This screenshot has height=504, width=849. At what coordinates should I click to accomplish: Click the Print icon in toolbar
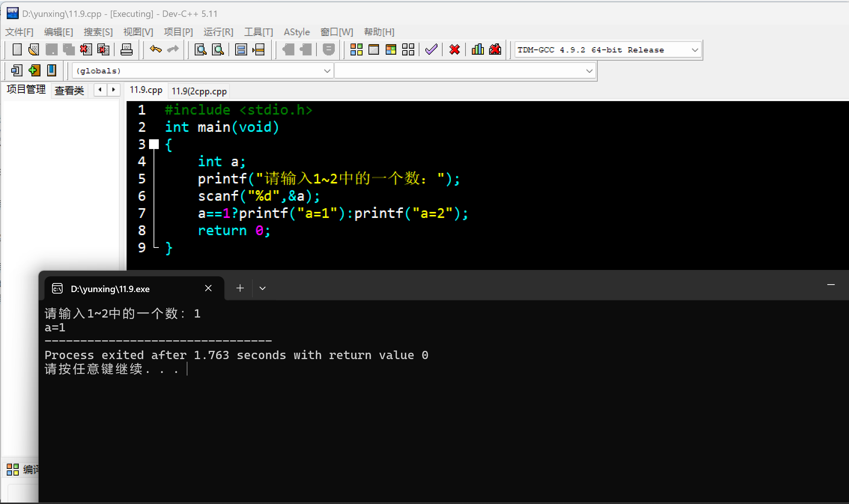point(126,49)
